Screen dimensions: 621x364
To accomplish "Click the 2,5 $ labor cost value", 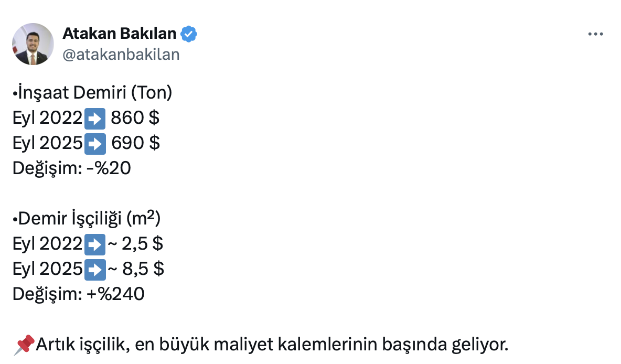I will pyautogui.click(x=143, y=244).
